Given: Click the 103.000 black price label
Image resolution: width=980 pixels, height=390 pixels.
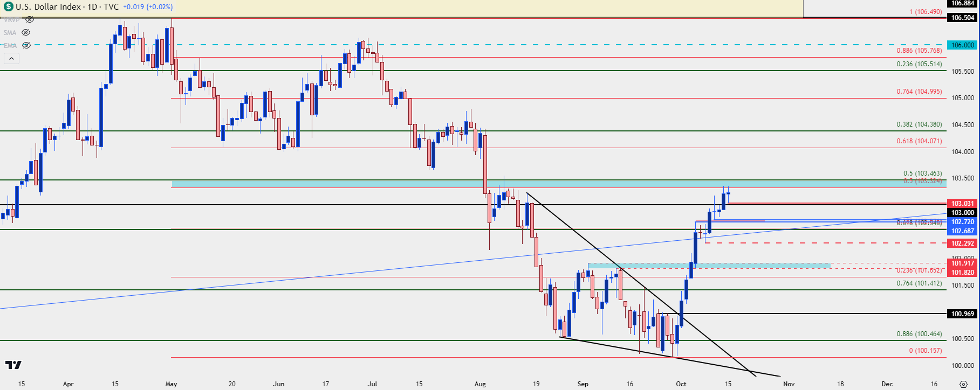Looking at the screenshot, I should pos(963,212).
